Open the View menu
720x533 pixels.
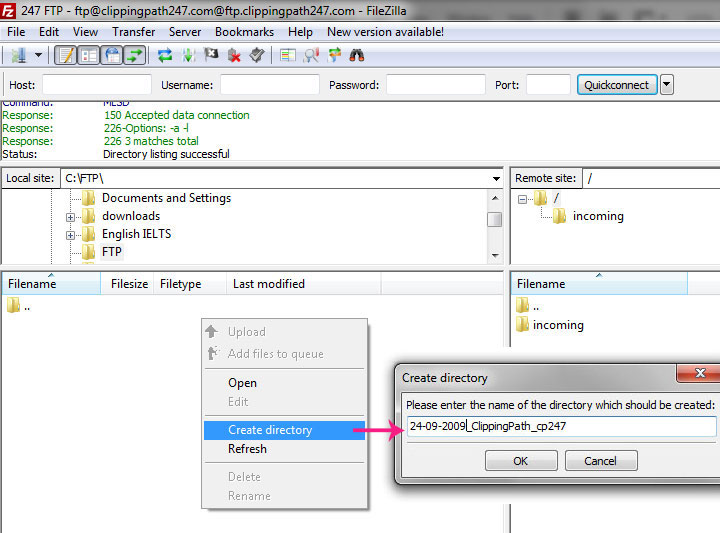(85, 32)
